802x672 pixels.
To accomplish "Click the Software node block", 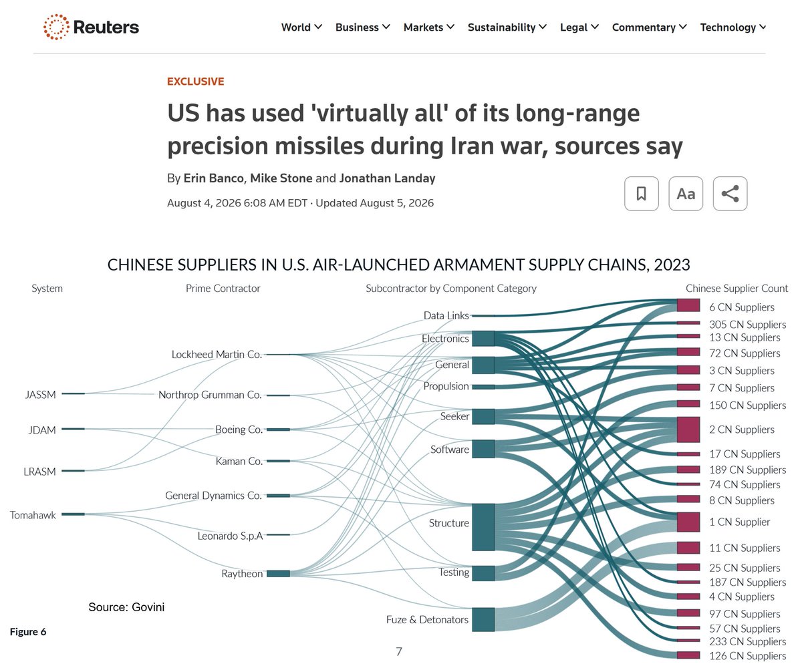I will 483,449.
